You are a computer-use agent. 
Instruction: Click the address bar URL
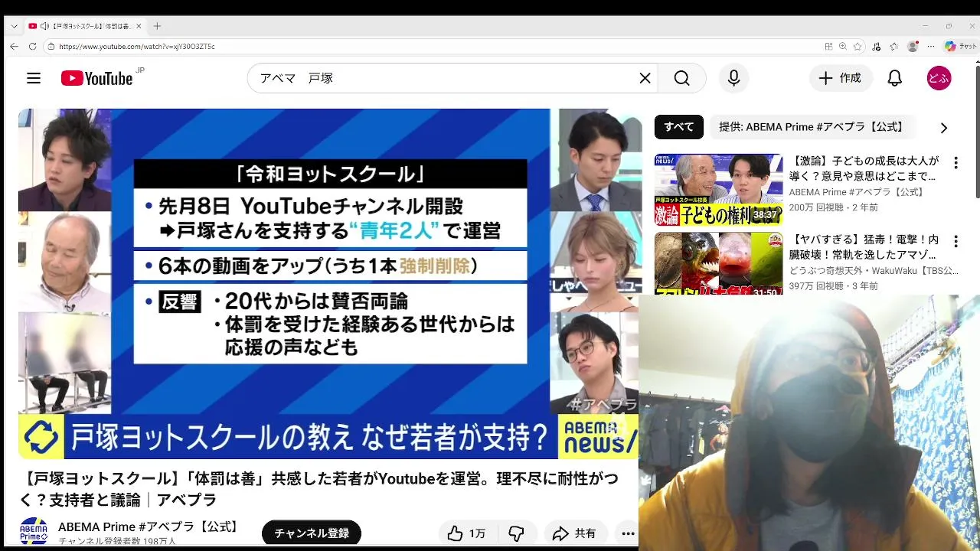137,47
